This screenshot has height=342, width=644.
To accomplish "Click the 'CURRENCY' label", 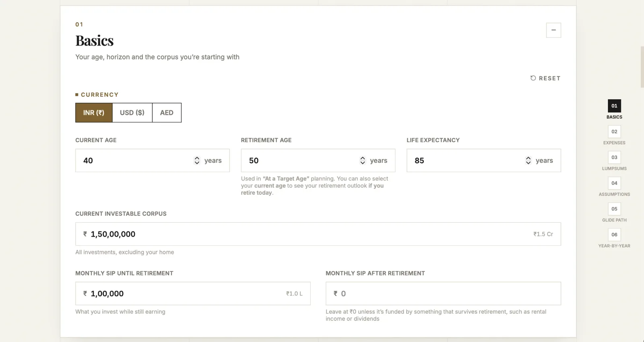I will coord(99,95).
